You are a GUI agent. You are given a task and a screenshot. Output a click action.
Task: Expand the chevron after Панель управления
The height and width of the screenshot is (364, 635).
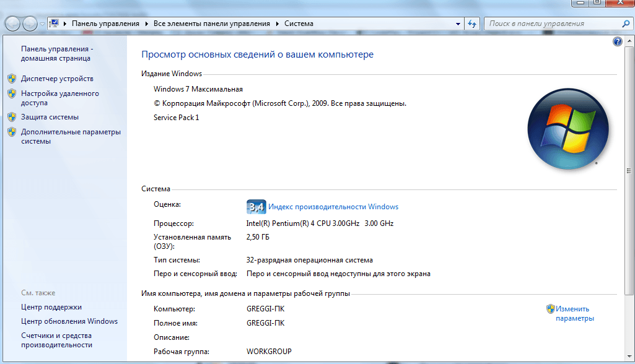point(146,24)
